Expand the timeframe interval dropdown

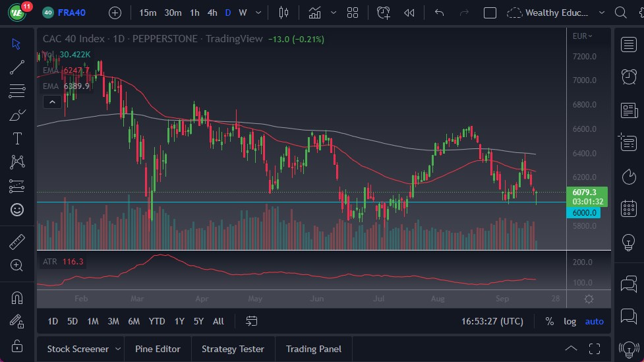click(258, 13)
